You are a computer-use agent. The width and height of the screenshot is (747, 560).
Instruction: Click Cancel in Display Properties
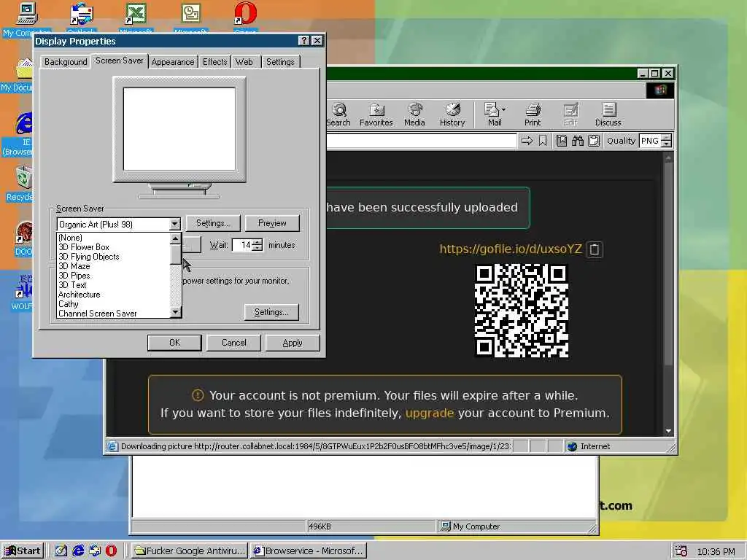(x=233, y=343)
